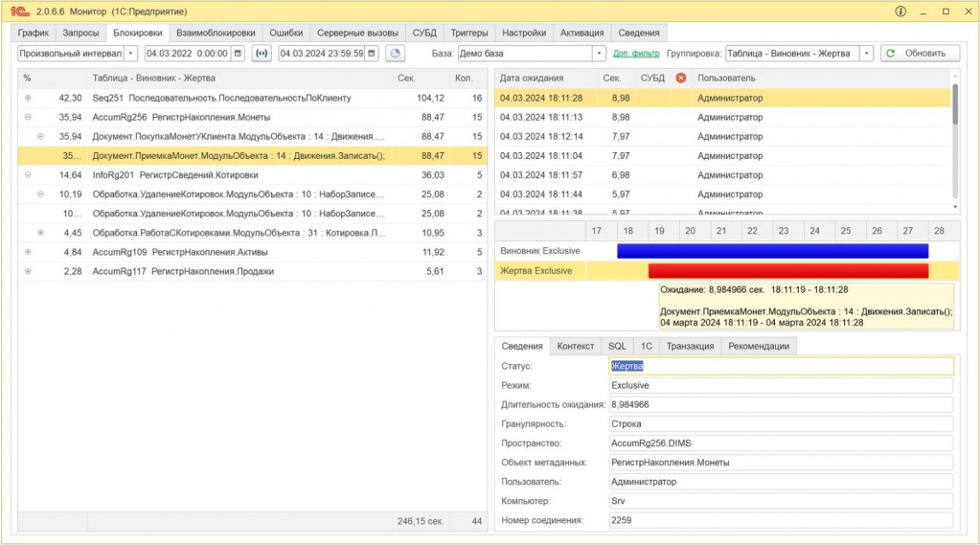The image size is (980, 545).
Task: Click the red error column header icon
Action: pos(680,78)
